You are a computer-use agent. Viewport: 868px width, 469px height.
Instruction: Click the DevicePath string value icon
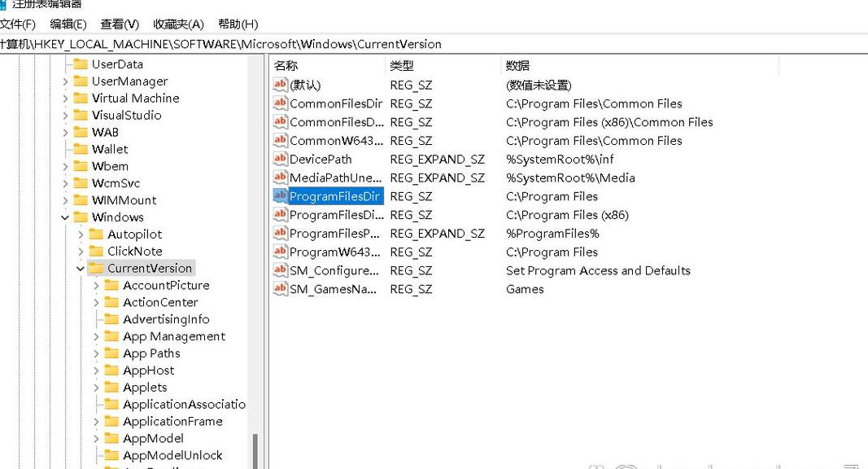281,159
